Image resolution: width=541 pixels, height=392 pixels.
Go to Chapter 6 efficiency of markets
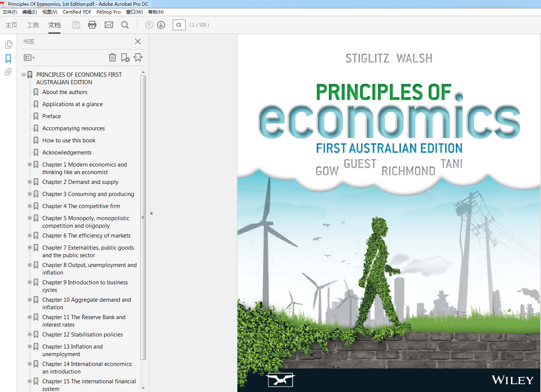coord(86,236)
